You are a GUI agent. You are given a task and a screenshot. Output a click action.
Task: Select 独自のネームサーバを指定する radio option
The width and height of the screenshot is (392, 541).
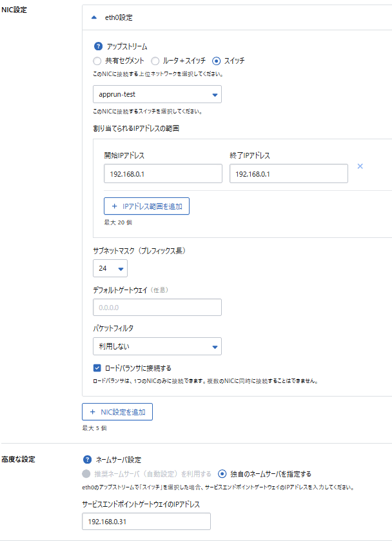(222, 474)
